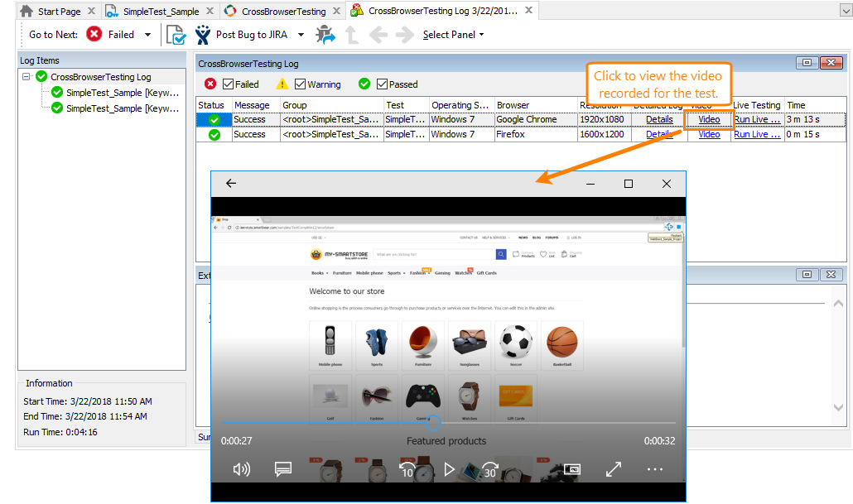This screenshot has width=853, height=504.
Task: Open Video link for Google Chrome row
Action: tap(709, 120)
